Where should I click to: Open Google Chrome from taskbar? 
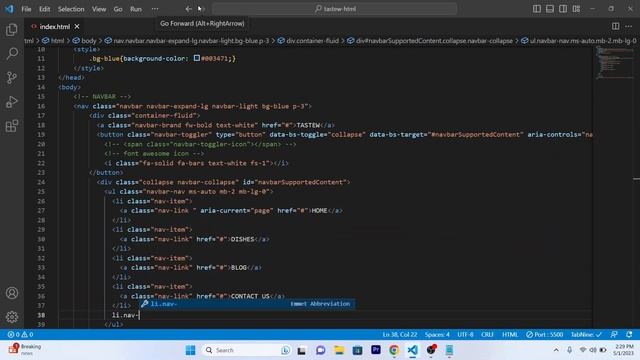(x=394, y=350)
